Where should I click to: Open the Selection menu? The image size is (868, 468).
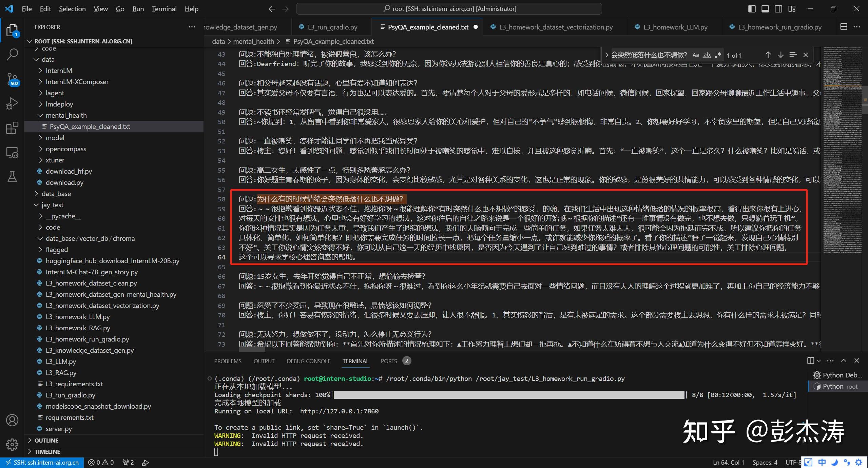[x=72, y=9]
